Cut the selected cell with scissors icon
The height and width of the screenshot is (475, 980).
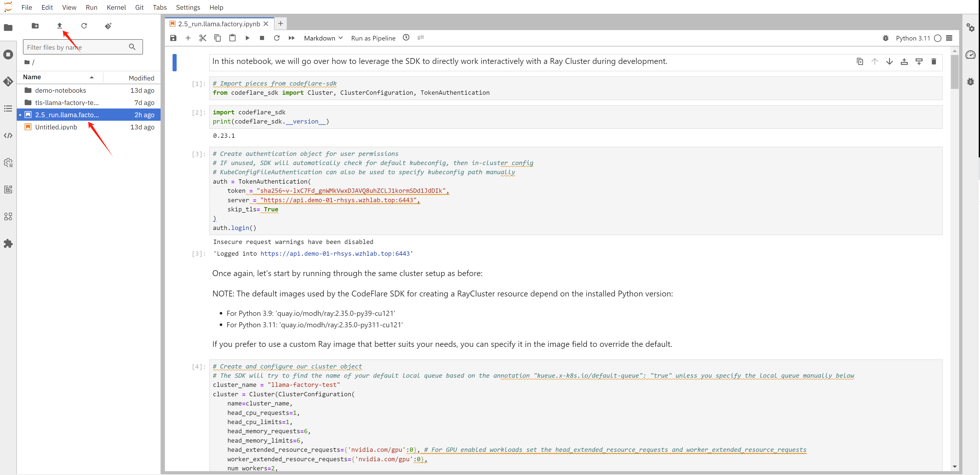tap(203, 38)
